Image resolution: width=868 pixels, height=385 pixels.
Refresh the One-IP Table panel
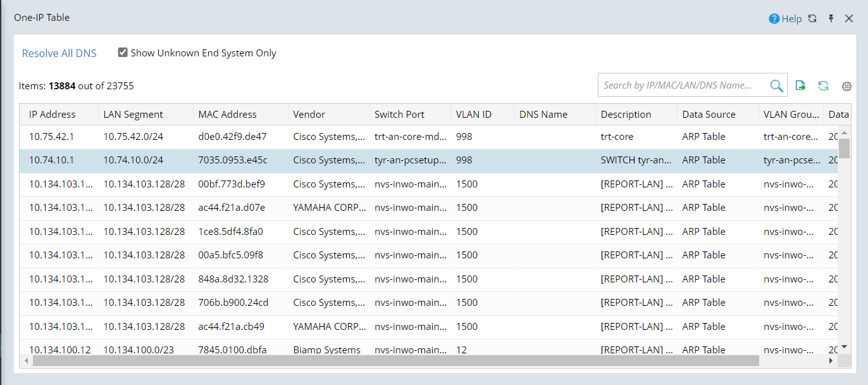(812, 18)
